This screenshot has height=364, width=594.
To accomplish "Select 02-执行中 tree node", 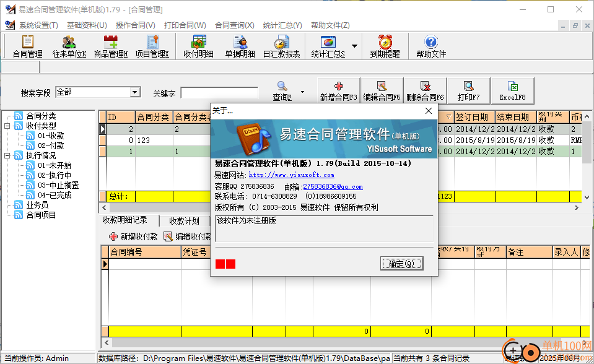I will pos(54,175).
